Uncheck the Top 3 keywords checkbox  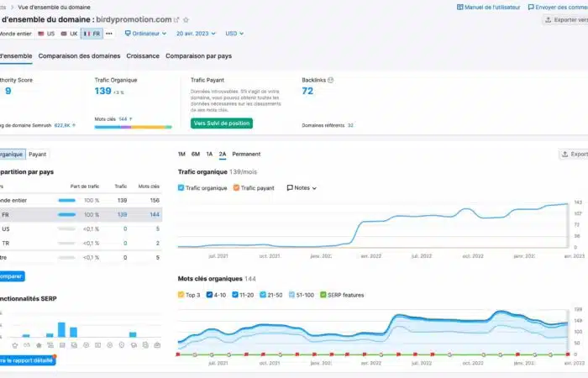click(x=181, y=295)
